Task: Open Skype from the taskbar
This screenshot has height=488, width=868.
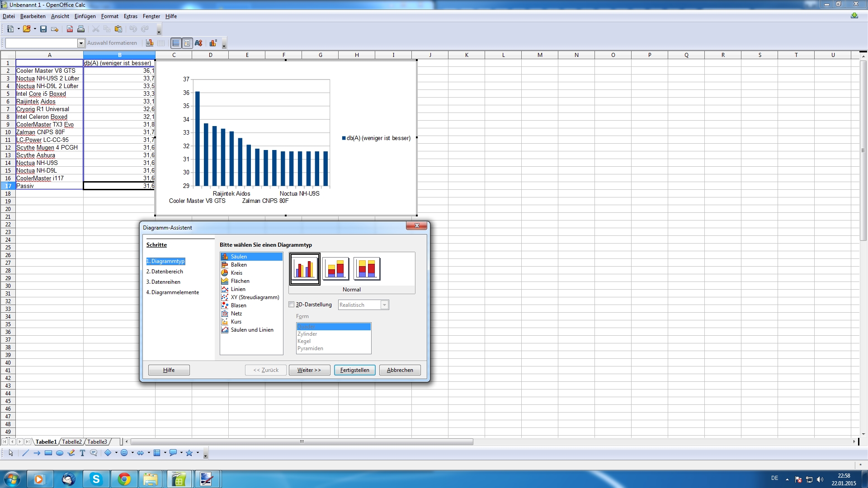Action: (x=96, y=479)
